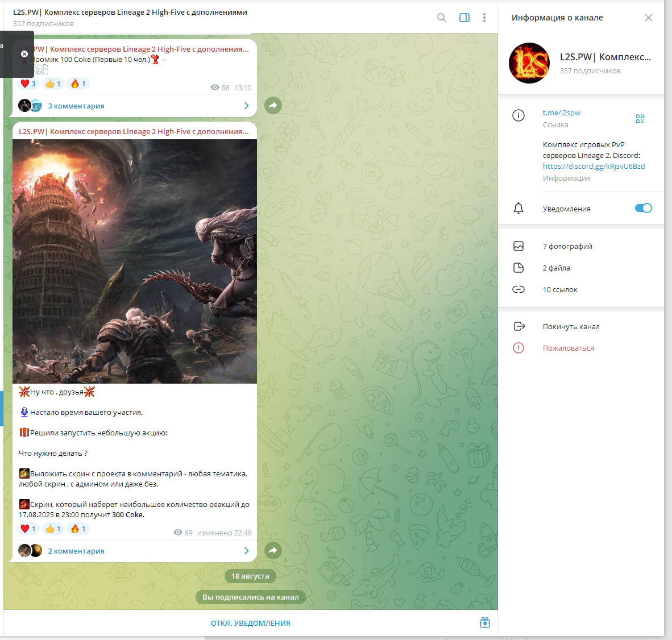This screenshot has height=640, width=672.
Task: Click the link icon beside 10 ссылок
Action: coord(518,289)
